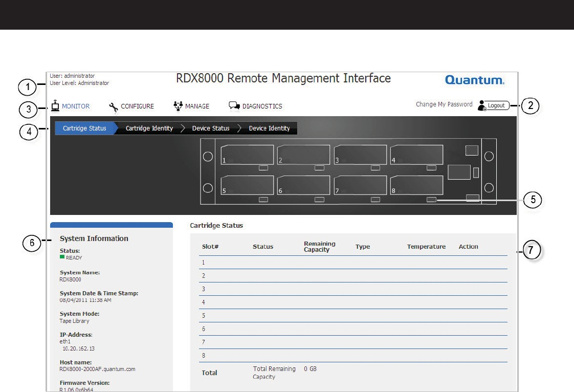Select slot row 3 in table

pos(354,289)
